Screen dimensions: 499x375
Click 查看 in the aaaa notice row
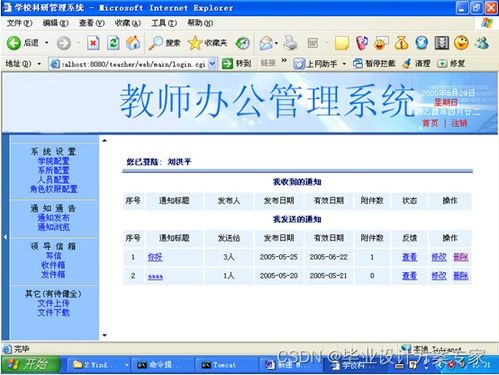409,276
